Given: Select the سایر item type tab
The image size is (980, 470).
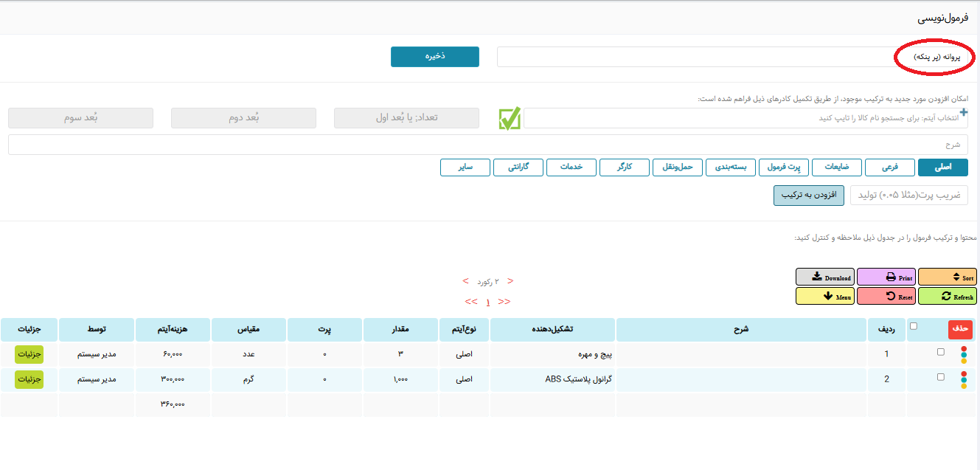Looking at the screenshot, I should point(465,167).
